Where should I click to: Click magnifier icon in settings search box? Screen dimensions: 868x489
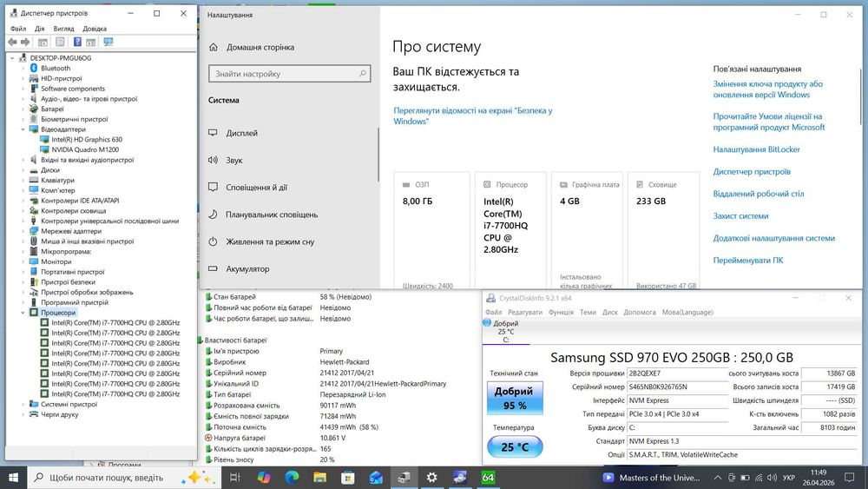point(363,74)
